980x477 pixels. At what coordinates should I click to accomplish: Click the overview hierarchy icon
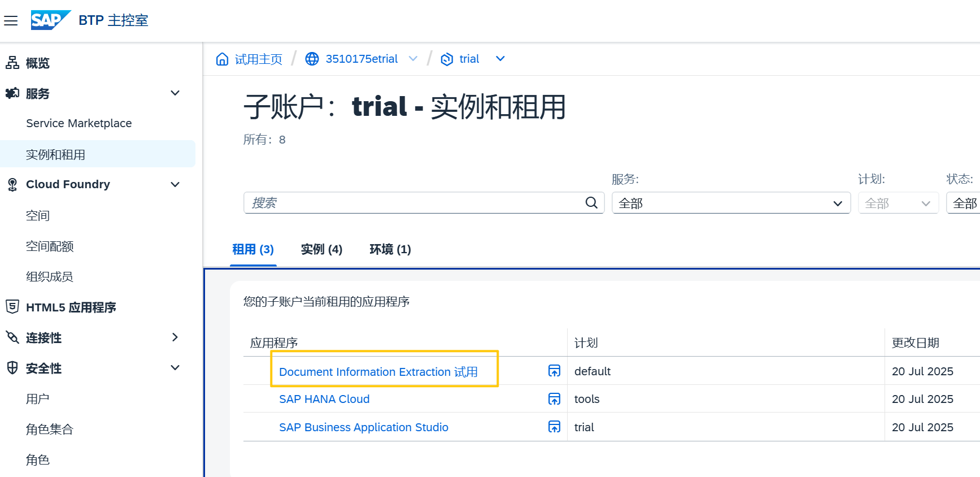pyautogui.click(x=12, y=63)
